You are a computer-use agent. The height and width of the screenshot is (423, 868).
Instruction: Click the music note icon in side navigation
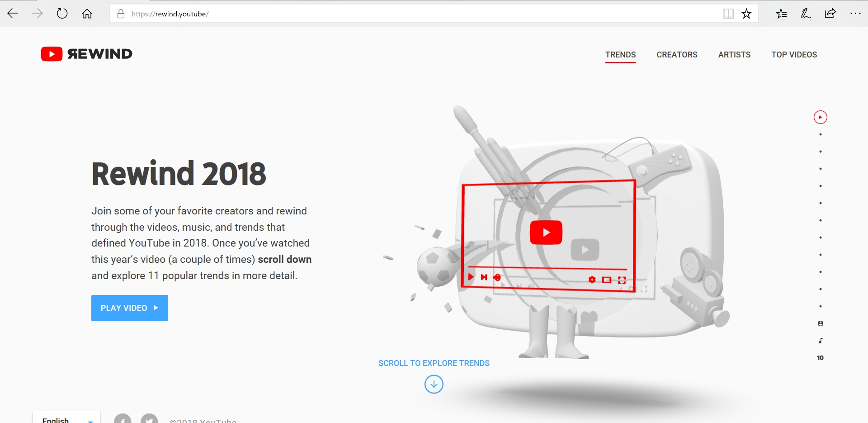point(820,340)
